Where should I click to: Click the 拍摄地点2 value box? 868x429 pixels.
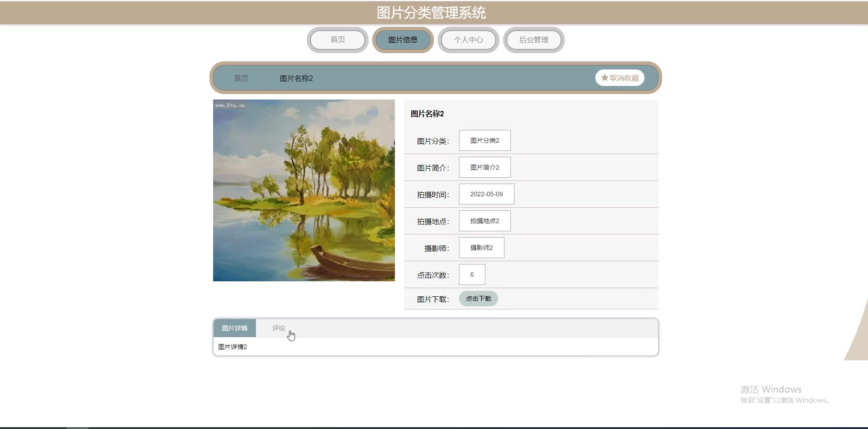pos(484,221)
